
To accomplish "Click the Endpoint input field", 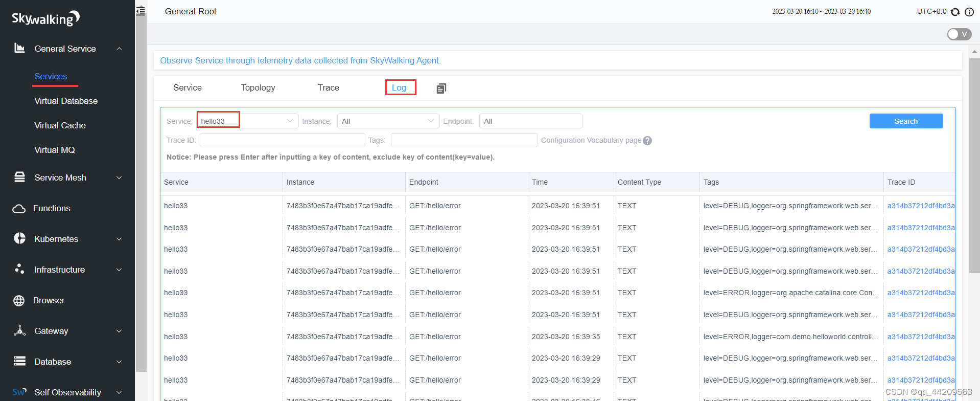I will [530, 121].
